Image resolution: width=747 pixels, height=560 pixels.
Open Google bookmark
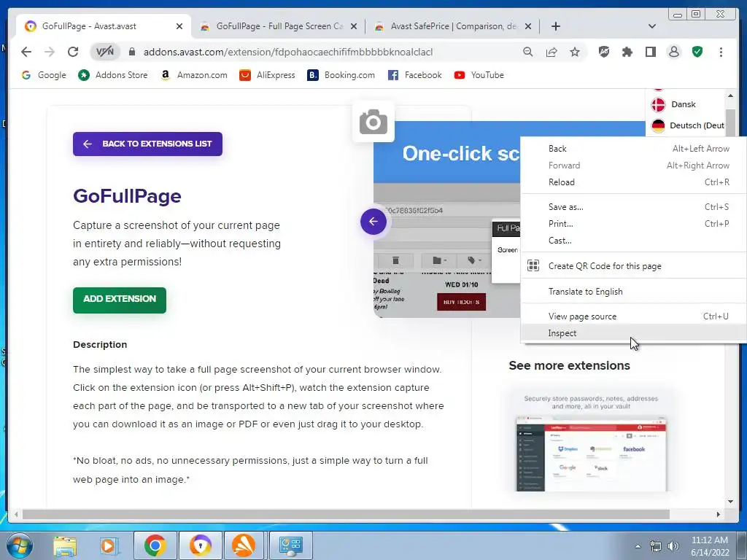coord(44,75)
